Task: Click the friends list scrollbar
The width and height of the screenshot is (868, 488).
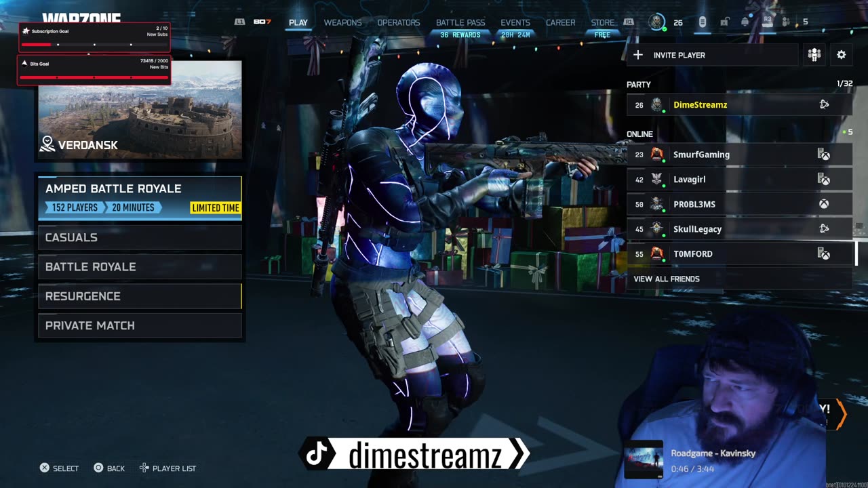Action: click(856, 253)
